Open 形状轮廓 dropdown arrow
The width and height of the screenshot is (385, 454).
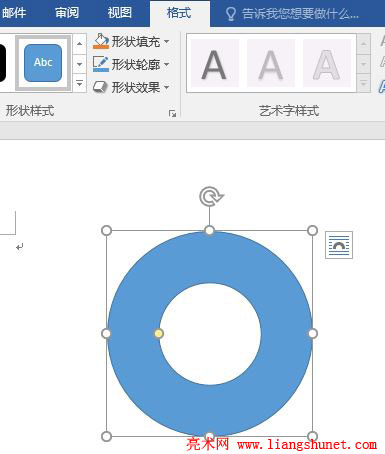click(167, 64)
